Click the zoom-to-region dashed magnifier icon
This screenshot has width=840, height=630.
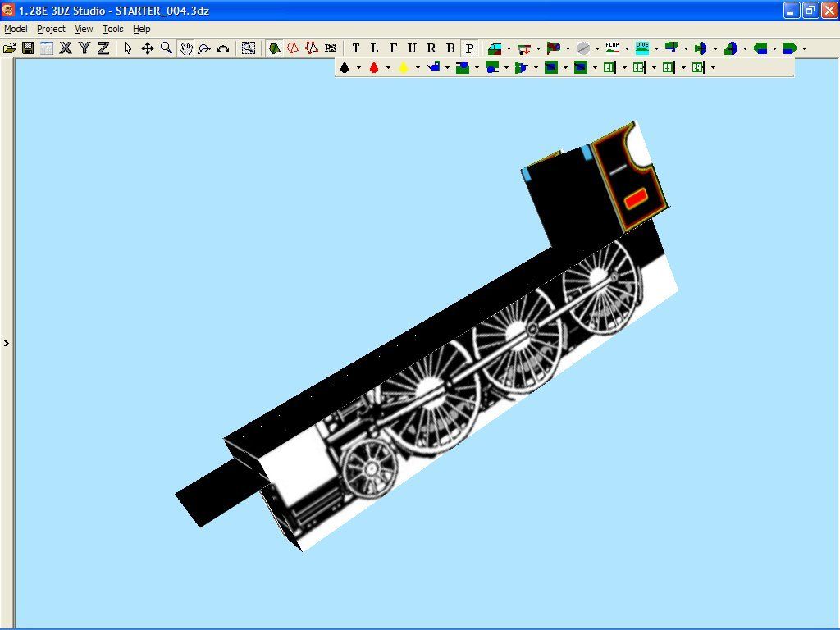248,48
